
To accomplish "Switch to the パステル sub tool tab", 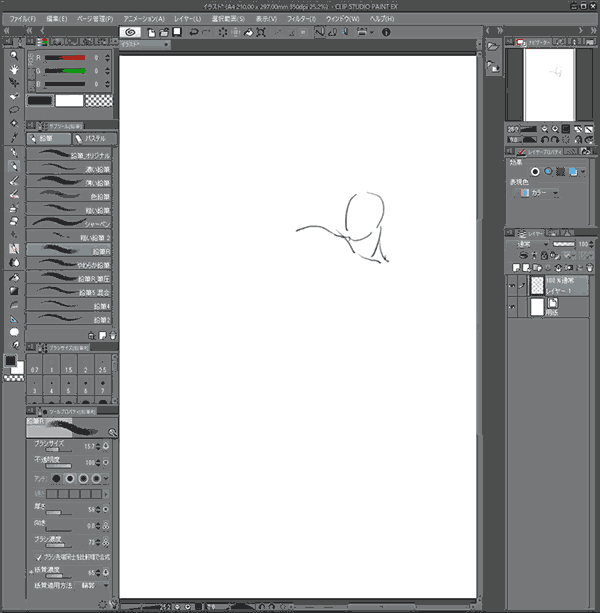I will click(94, 139).
